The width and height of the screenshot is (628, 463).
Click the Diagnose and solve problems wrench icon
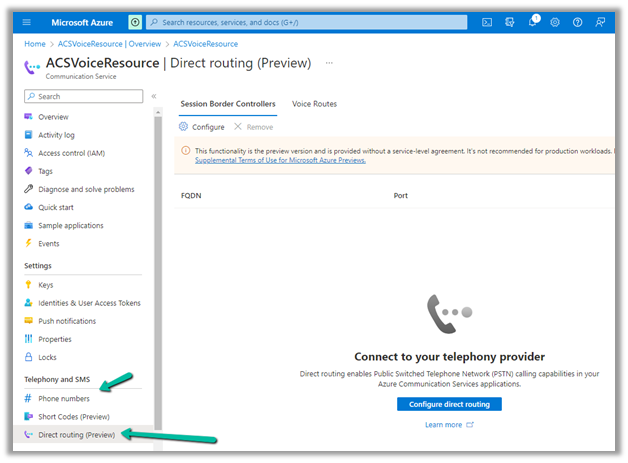point(28,189)
